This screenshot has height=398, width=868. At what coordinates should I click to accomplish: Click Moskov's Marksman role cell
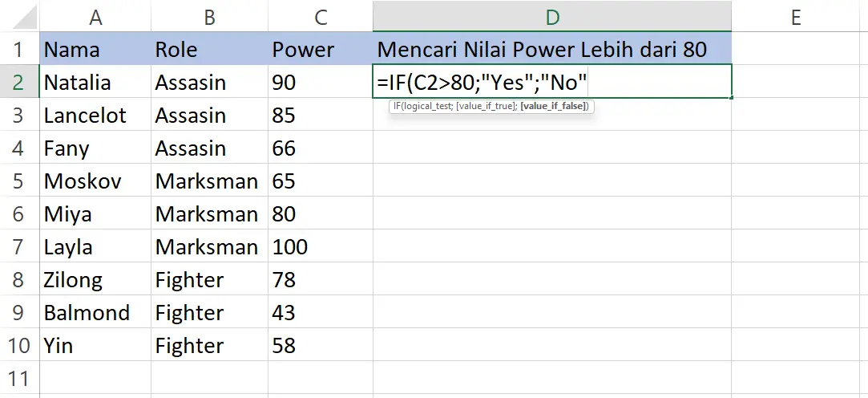[209, 181]
